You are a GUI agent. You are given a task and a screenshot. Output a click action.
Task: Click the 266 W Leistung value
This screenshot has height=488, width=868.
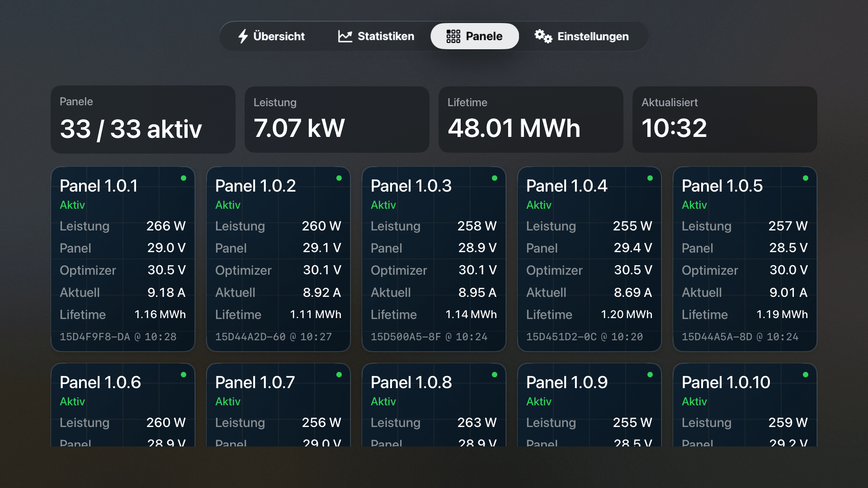pos(166,226)
